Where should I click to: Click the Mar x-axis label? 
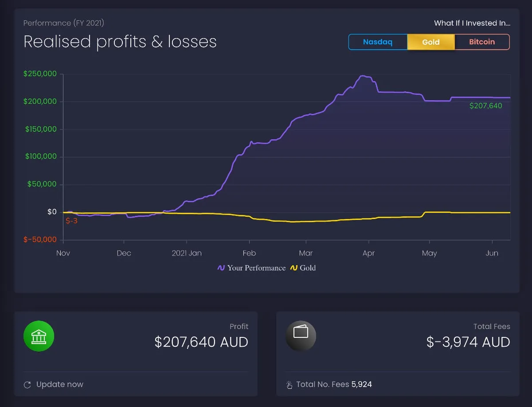(x=306, y=253)
